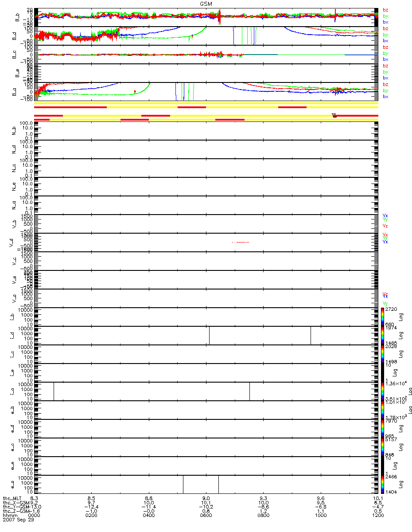Screen dimensions: 412x532
Task: Click the thc_X-GSM row label
Action: pyautogui.click(x=16, y=502)
